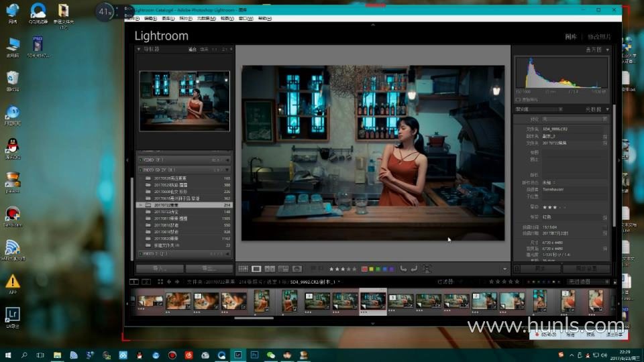Image resolution: width=644 pixels, height=362 pixels.
Task: Filter filmstrip by first star rating
Action: click(x=491, y=282)
